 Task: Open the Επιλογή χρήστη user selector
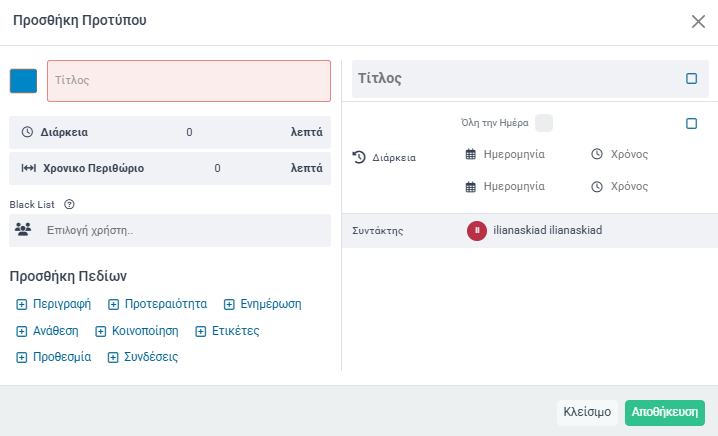(x=180, y=230)
